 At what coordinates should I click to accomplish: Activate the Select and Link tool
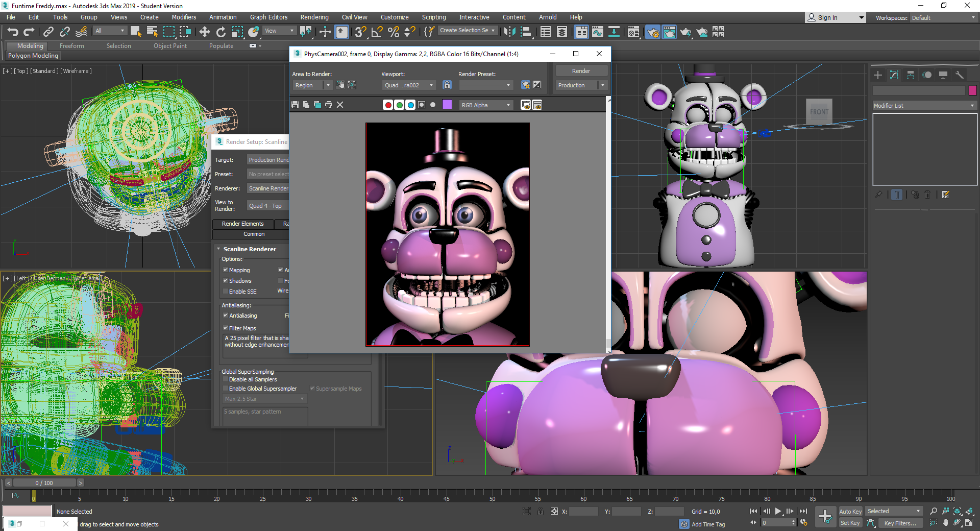pyautogui.click(x=48, y=32)
